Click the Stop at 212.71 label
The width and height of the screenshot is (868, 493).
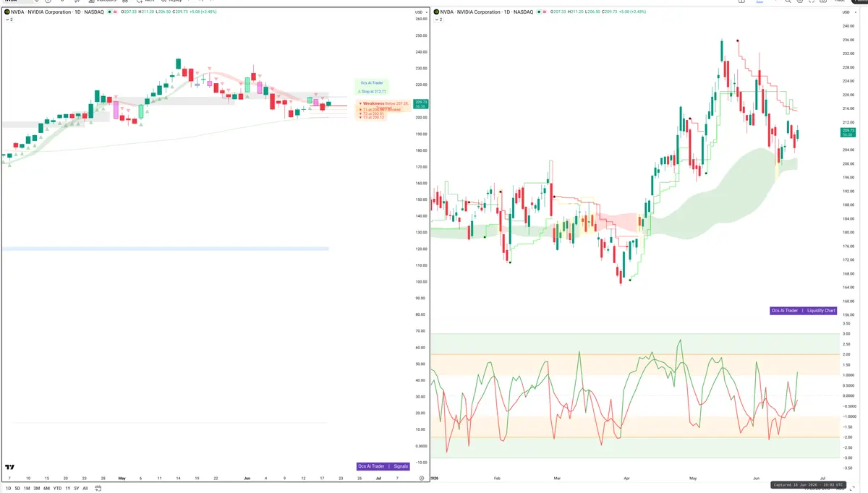371,92
